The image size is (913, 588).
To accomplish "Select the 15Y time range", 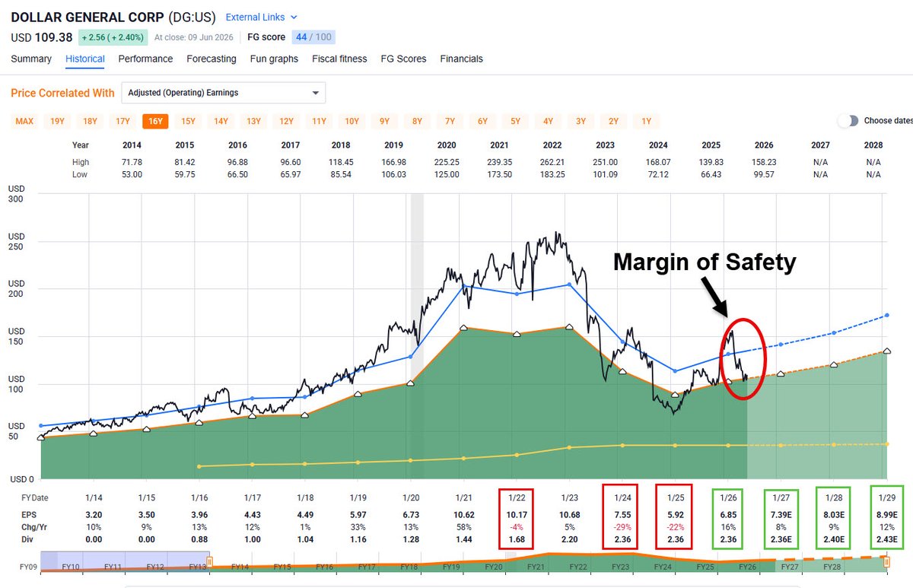I will click(188, 121).
